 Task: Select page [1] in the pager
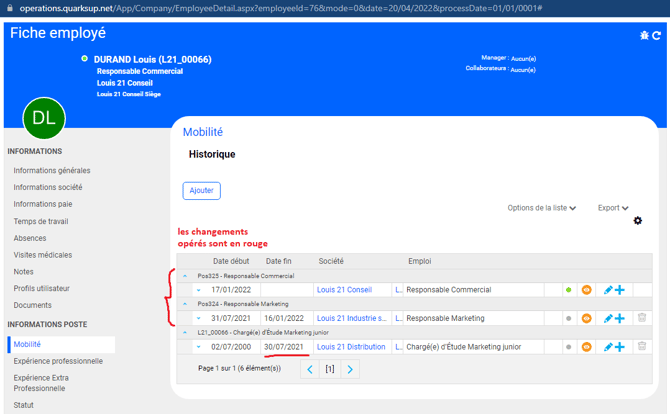(330, 369)
